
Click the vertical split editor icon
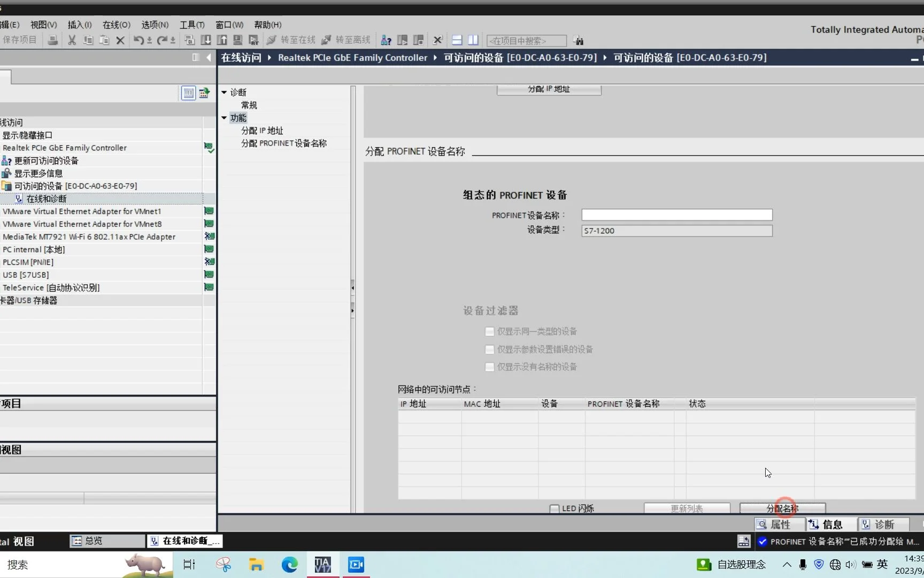click(x=473, y=40)
